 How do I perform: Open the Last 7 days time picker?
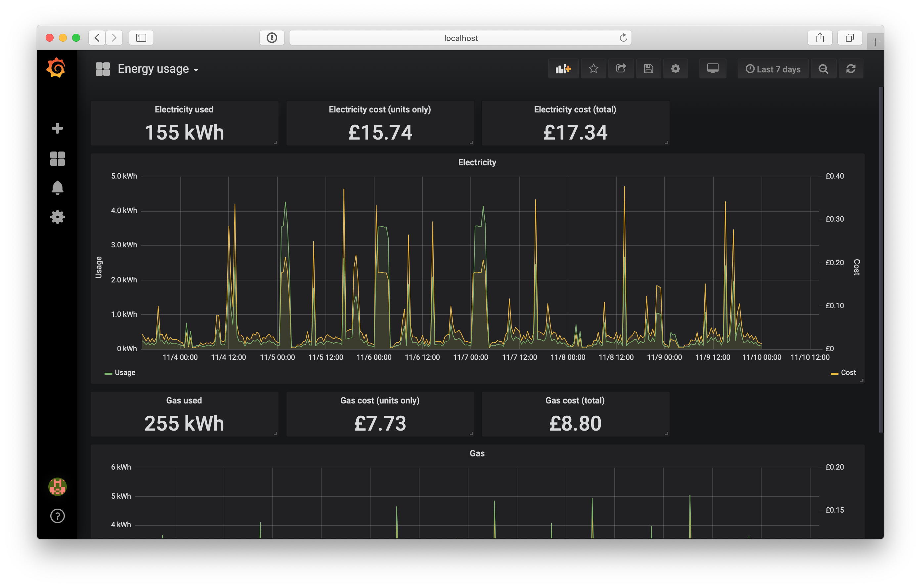coord(773,69)
